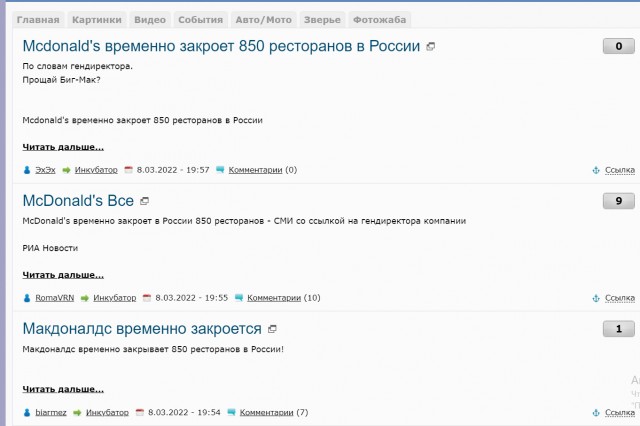Open the Зверье tab
This screenshot has height=426, width=640.
click(x=322, y=20)
